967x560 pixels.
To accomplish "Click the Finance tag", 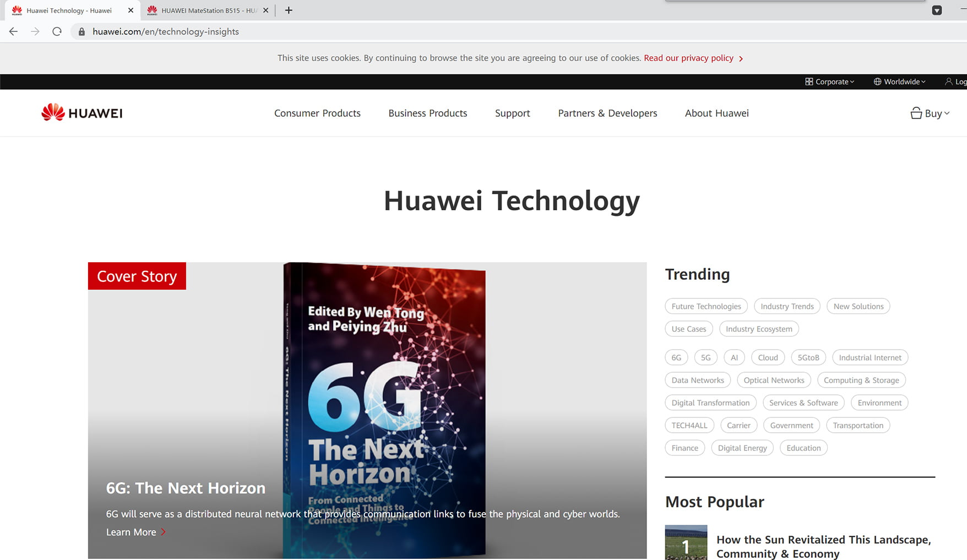I will coord(684,448).
